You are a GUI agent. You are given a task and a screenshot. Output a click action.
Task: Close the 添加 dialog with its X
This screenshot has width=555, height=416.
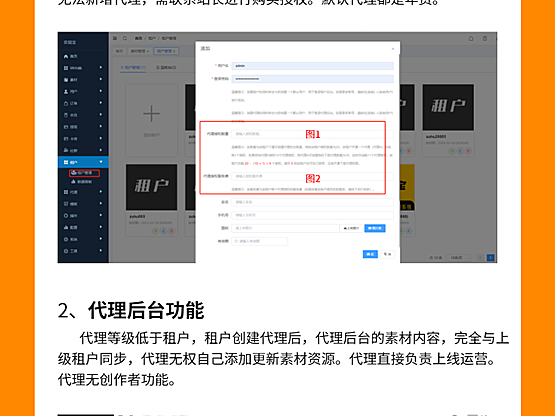[393, 49]
